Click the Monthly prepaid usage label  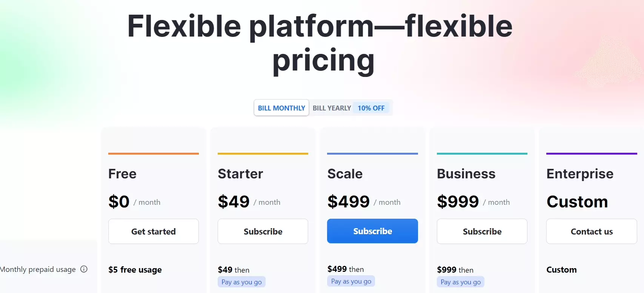click(x=38, y=270)
